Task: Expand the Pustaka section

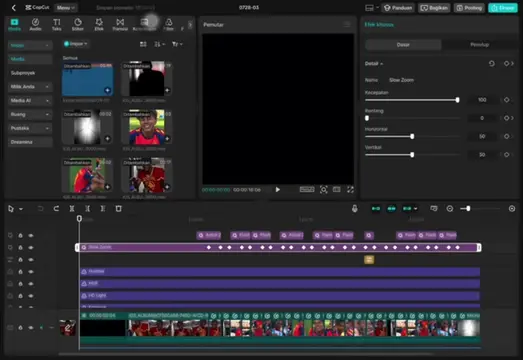Action: [x=30, y=128]
